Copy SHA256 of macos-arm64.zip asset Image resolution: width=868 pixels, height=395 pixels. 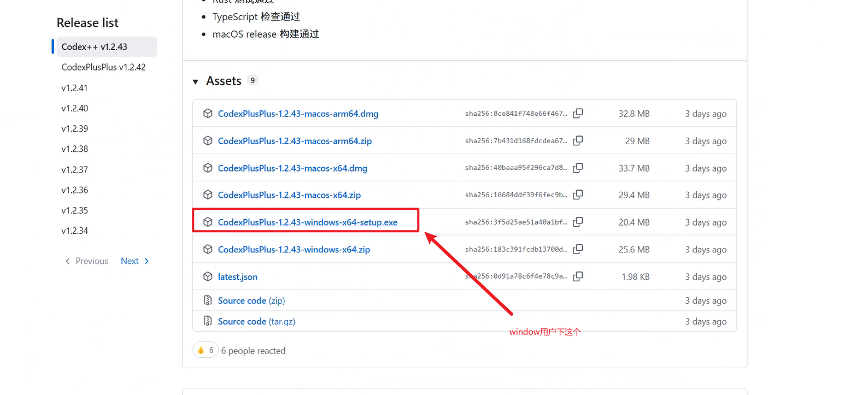coord(578,140)
